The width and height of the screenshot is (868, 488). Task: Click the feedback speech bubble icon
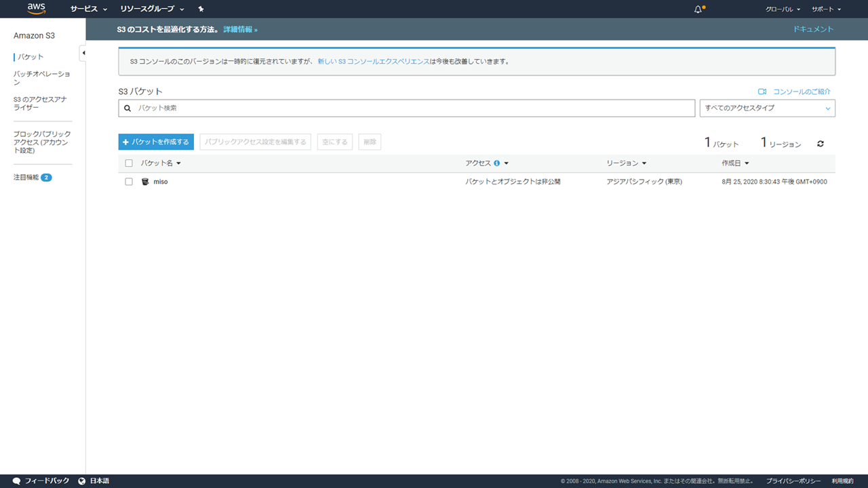[x=16, y=481]
